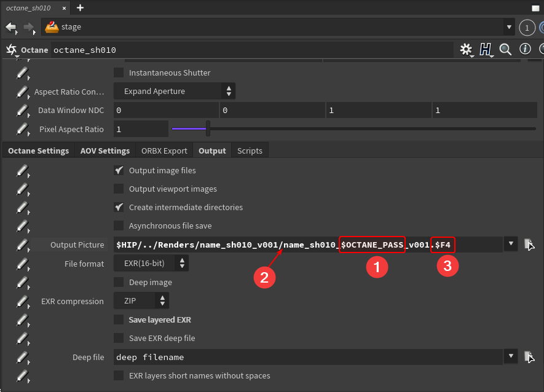
Task: Enable Instantaneous Shutter checkbox
Action: coord(119,73)
